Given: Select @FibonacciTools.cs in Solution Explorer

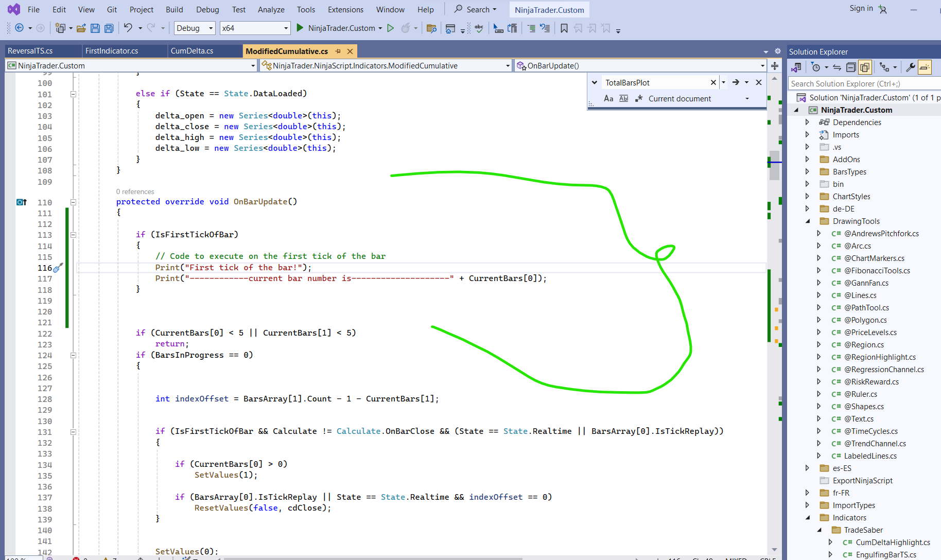Looking at the screenshot, I should 877,271.
